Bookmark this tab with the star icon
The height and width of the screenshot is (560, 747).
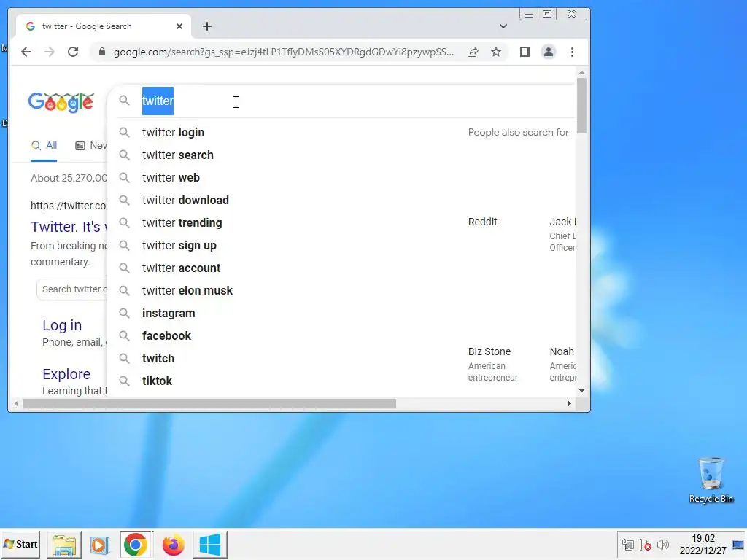(x=496, y=52)
